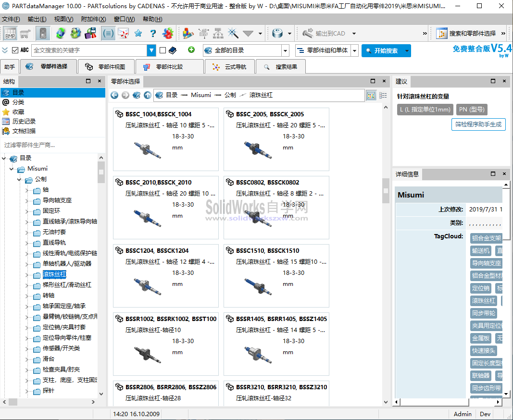This screenshot has width=513, height=420.
Task: Open the 全部的目录 catalog dropdown
Action: point(285,49)
